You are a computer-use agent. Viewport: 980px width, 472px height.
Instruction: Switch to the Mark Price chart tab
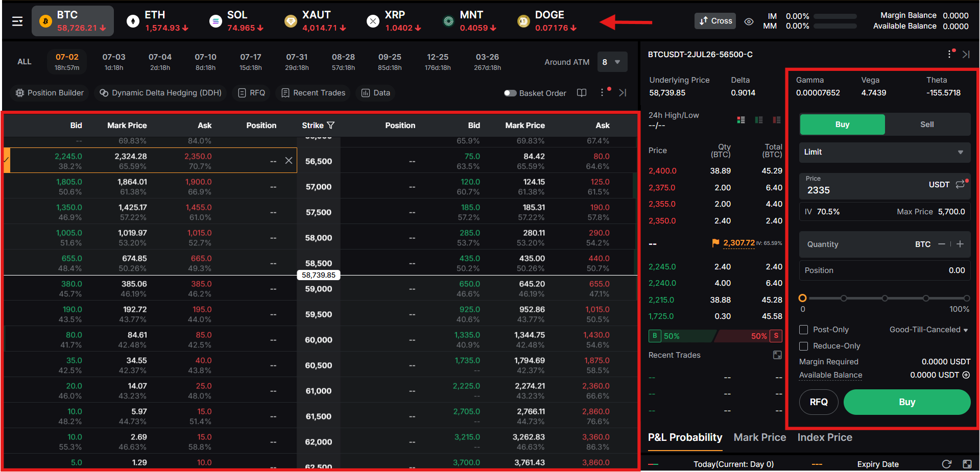(759, 437)
